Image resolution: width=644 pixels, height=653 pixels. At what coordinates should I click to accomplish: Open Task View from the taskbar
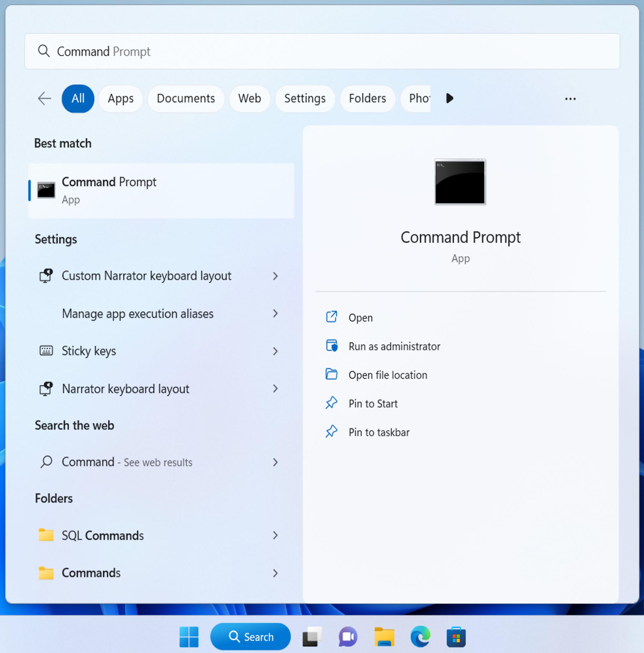312,637
